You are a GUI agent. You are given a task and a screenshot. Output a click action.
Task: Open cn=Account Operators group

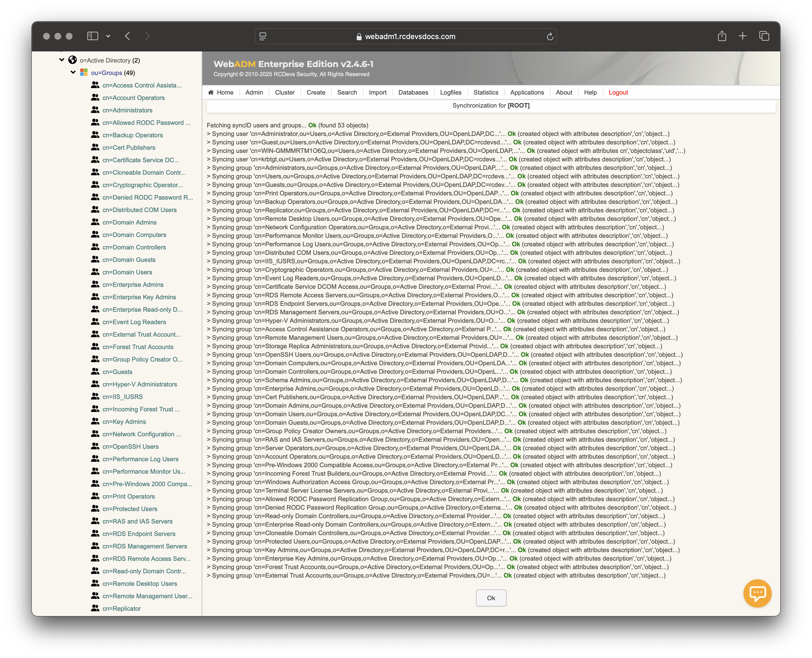[x=133, y=98]
